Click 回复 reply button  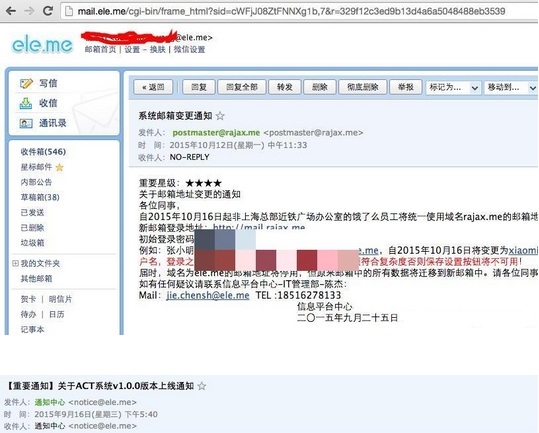tap(199, 87)
